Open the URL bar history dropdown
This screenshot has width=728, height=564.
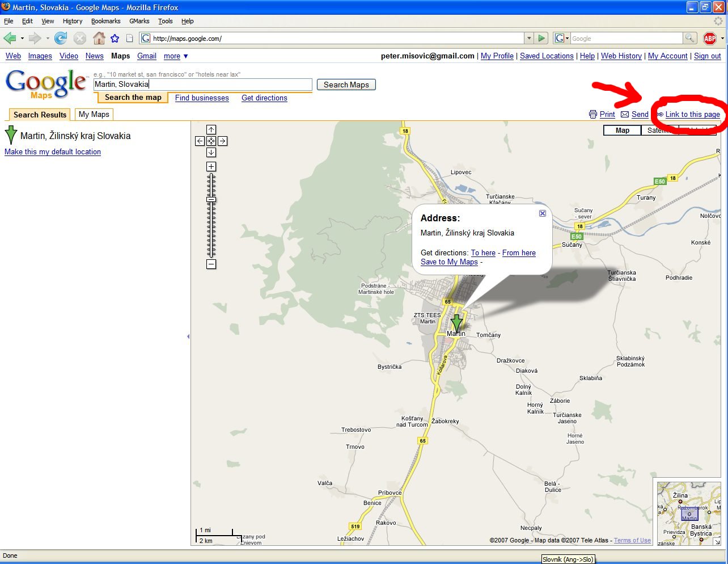[529, 38]
